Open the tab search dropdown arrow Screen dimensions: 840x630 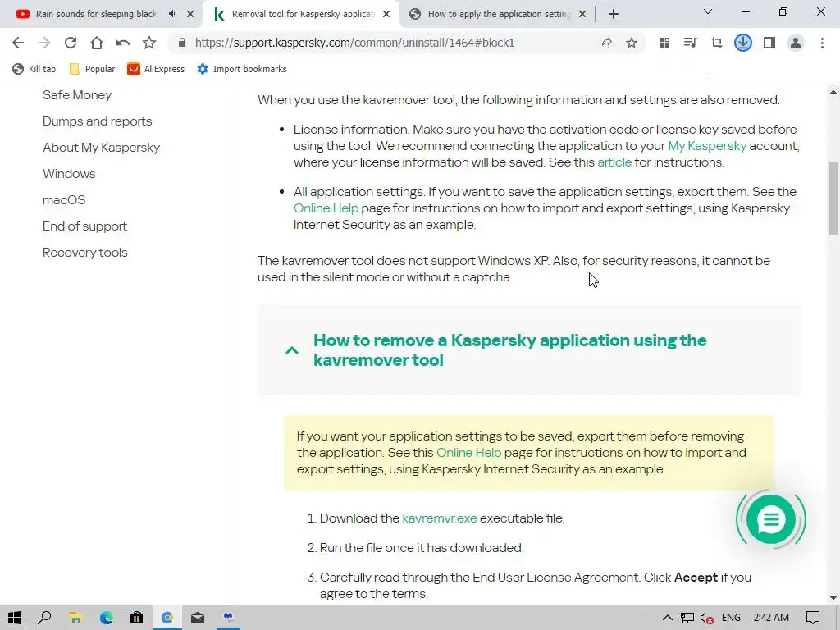(708, 11)
